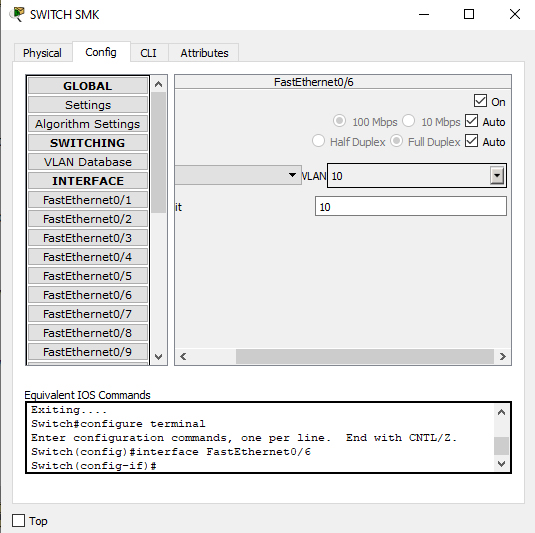
Task: Open the Physical tab
Action: click(42, 53)
